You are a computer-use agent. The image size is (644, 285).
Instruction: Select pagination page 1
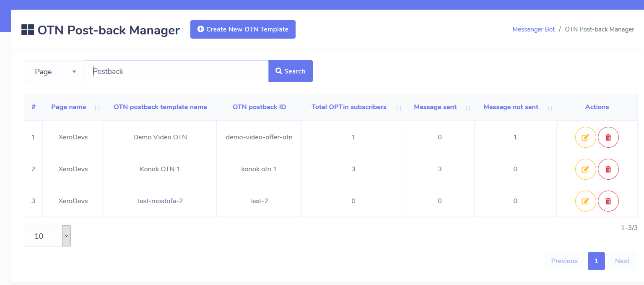pyautogui.click(x=596, y=261)
